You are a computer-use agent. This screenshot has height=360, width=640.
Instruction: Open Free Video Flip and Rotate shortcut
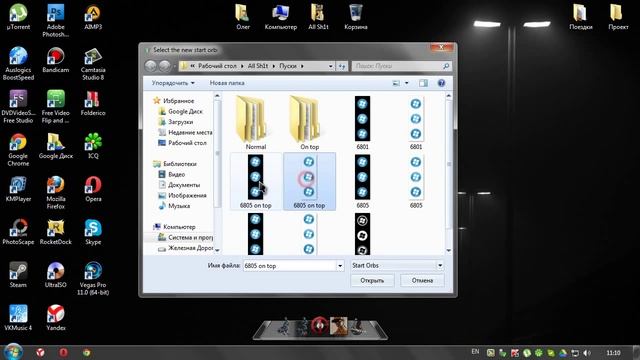tap(56, 107)
